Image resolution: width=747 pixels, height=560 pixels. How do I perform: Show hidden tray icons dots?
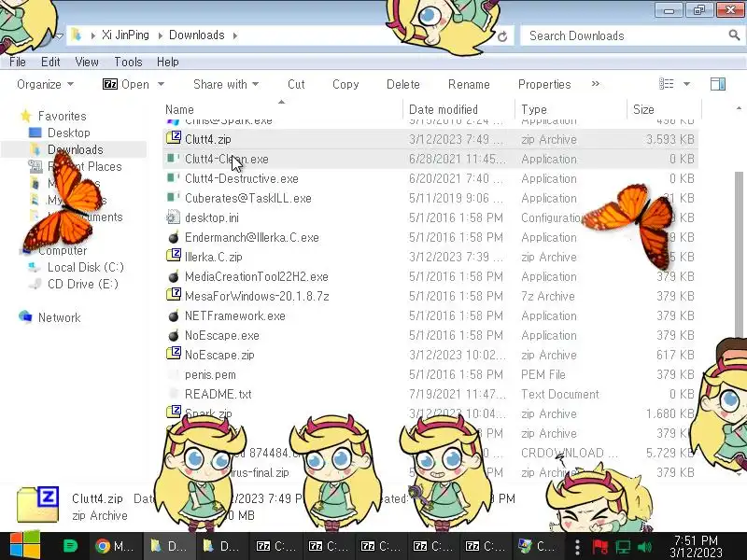pos(577,547)
